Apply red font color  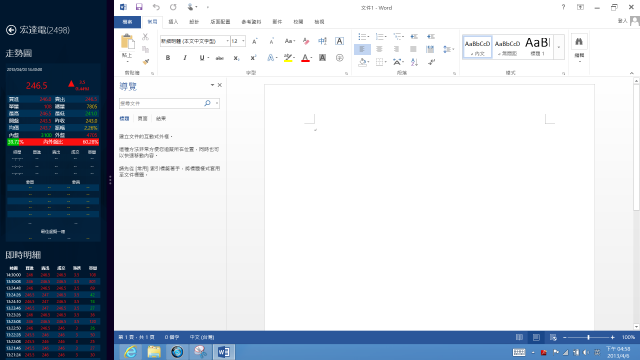(305, 58)
